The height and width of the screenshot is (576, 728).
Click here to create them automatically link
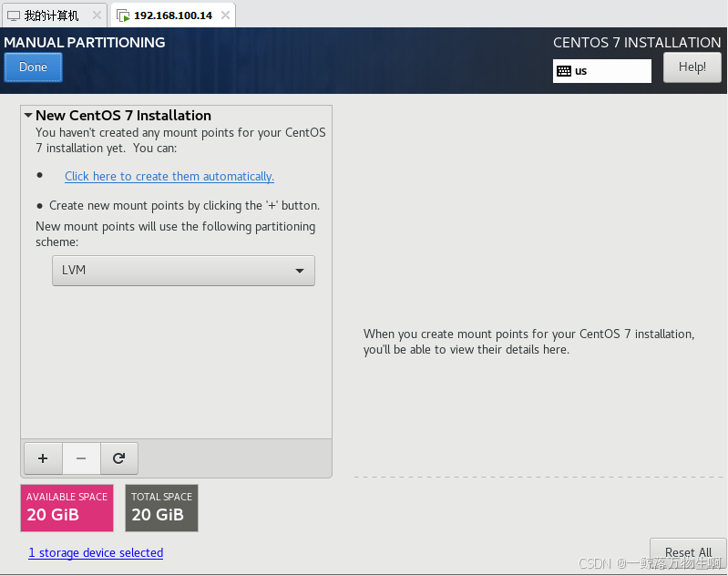pyautogui.click(x=169, y=177)
